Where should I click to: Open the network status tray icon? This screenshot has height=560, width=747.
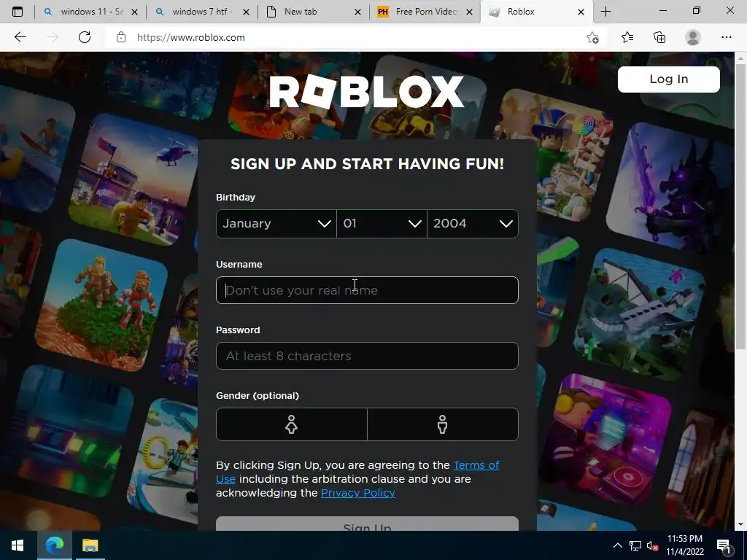(635, 545)
